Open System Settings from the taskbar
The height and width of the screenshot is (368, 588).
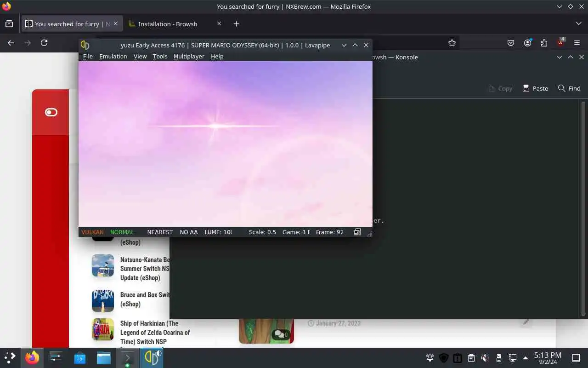pos(56,357)
